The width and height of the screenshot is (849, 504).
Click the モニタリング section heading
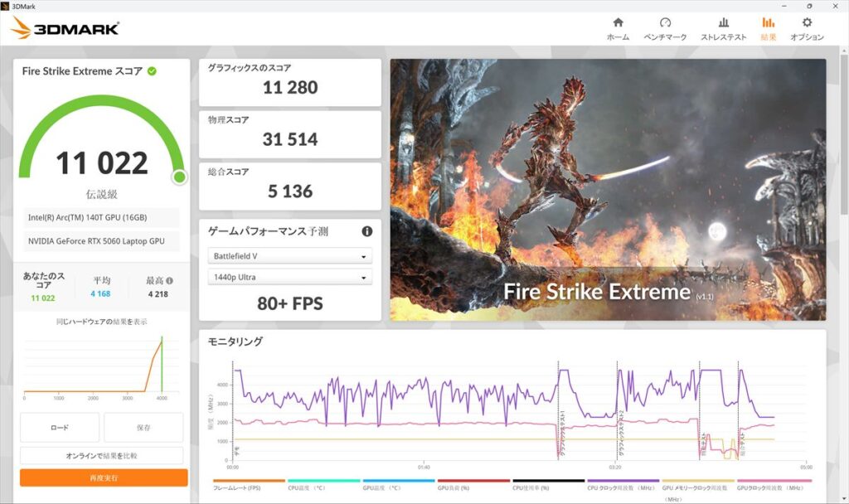(x=235, y=341)
